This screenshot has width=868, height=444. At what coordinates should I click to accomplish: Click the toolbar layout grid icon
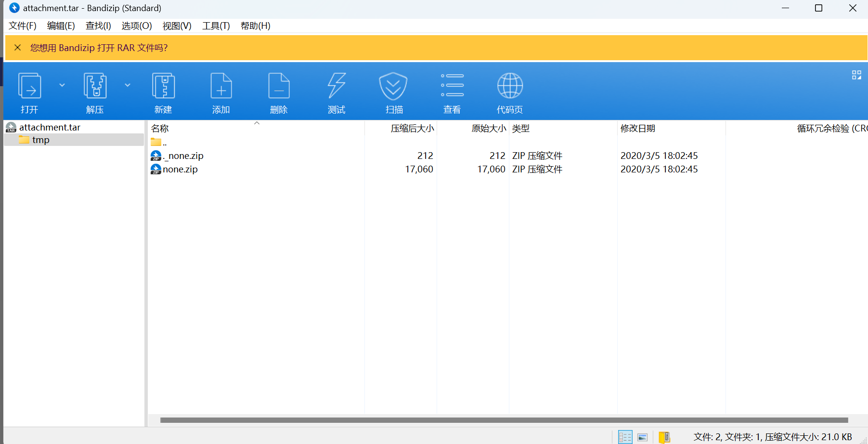coord(856,75)
